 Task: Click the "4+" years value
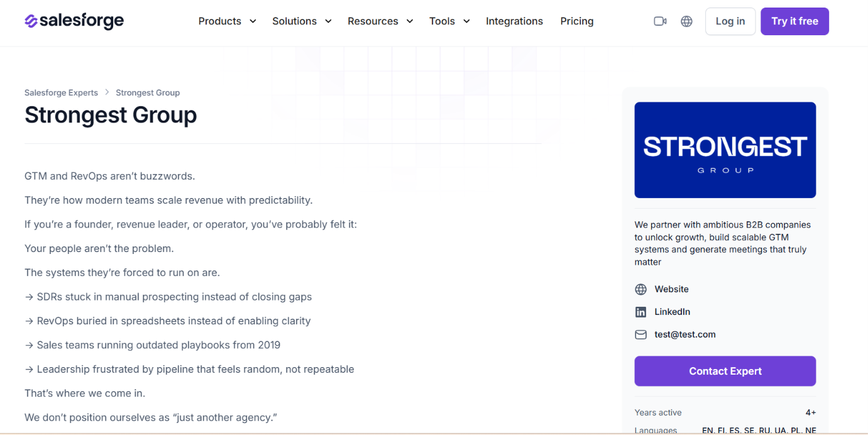coord(810,412)
